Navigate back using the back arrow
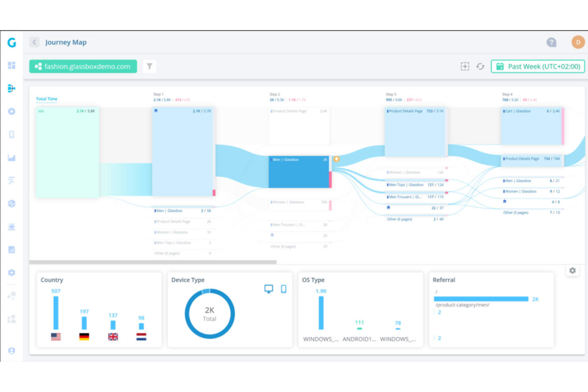 click(x=35, y=42)
